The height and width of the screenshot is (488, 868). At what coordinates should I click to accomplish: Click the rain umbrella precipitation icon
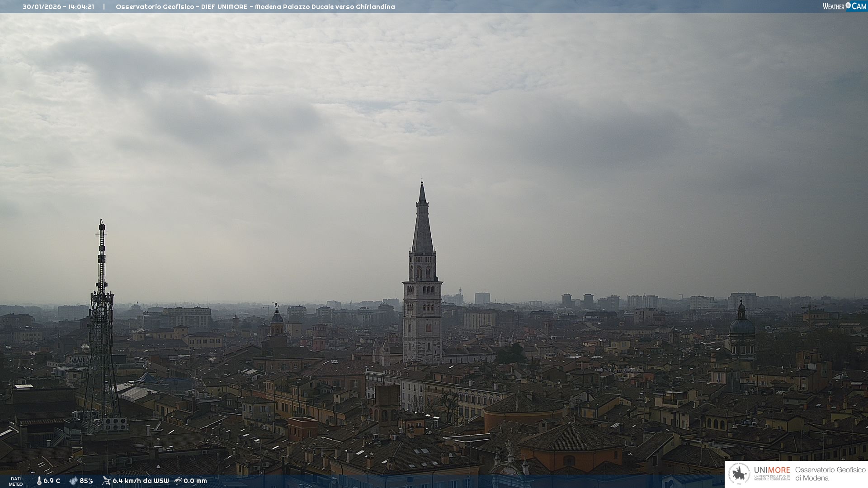tap(178, 481)
